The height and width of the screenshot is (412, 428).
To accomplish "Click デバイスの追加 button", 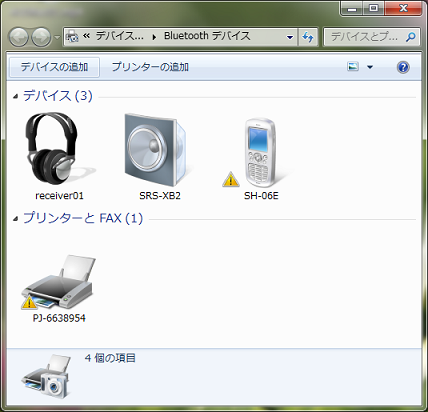I will pos(54,67).
